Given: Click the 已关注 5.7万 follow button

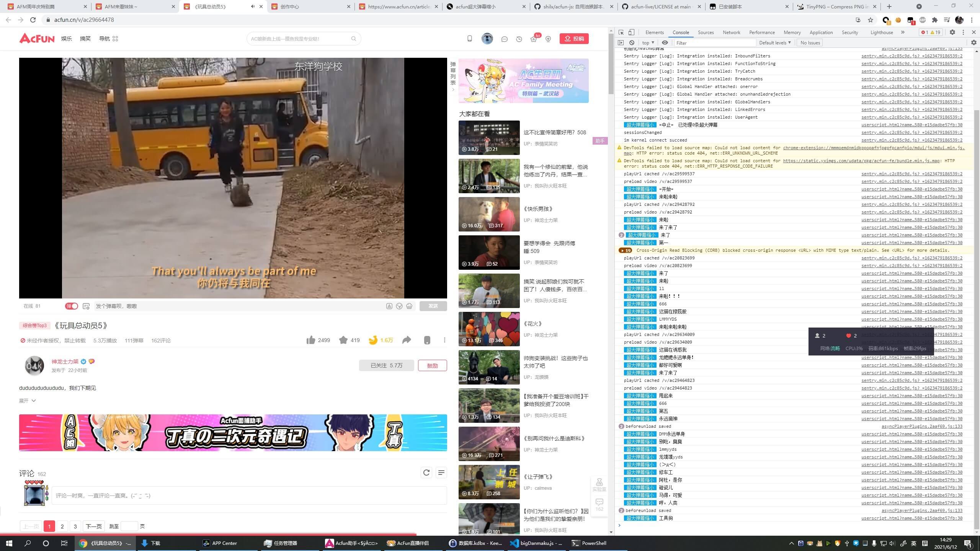Looking at the screenshot, I should (386, 365).
